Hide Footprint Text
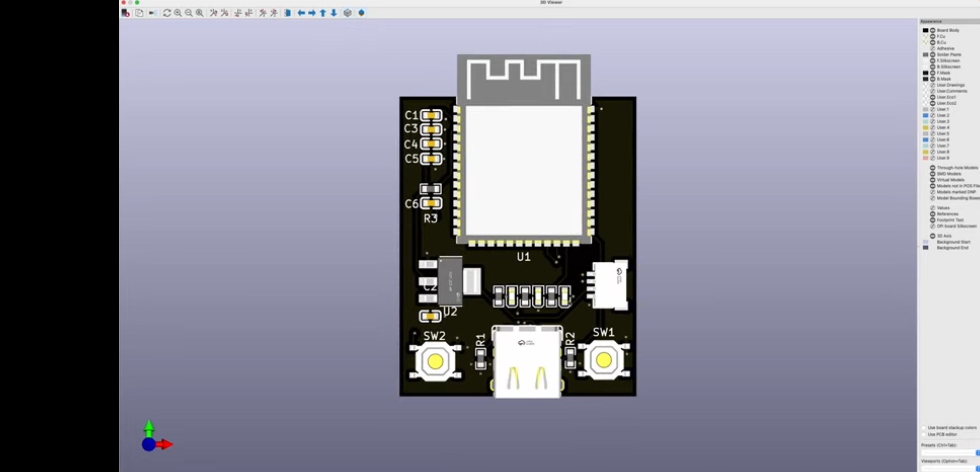The width and height of the screenshot is (980, 472). tap(932, 220)
